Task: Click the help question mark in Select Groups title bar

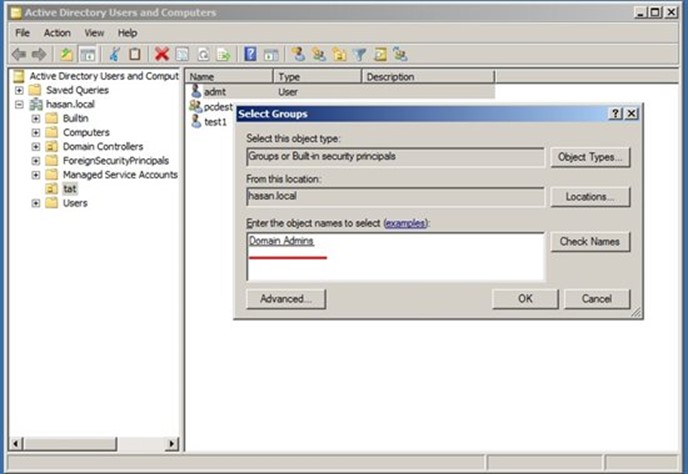Action: point(616,114)
